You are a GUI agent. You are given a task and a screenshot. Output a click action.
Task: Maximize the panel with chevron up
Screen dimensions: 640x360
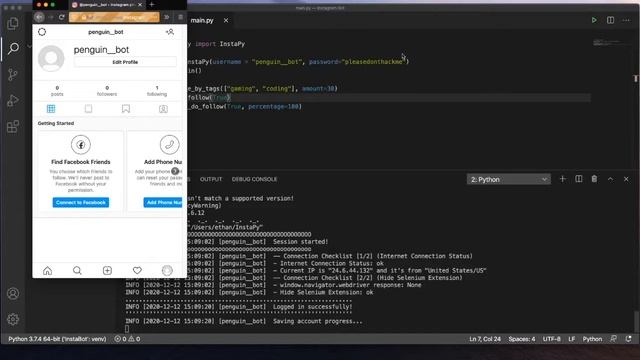pyautogui.click(x=610, y=179)
